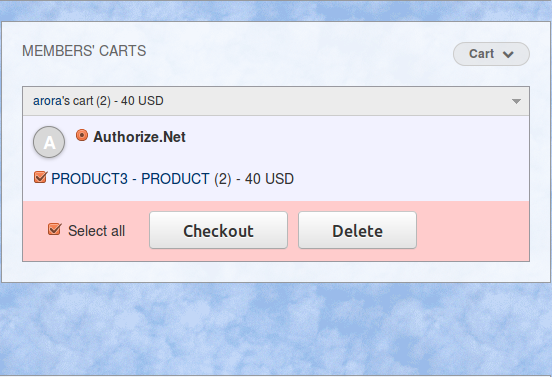The width and height of the screenshot is (552, 377).
Task: Click the gray 'A' avatar icon
Action: point(49,142)
